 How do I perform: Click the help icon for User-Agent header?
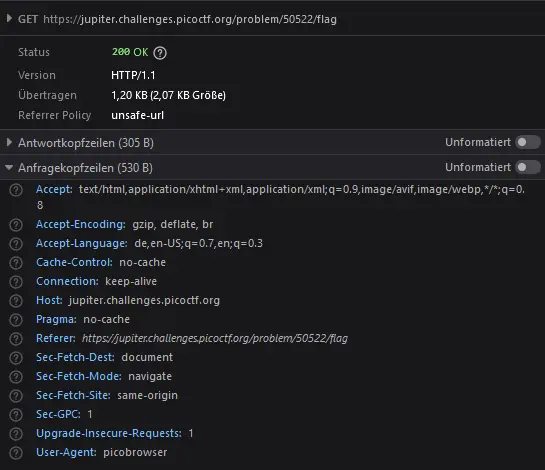click(16, 453)
